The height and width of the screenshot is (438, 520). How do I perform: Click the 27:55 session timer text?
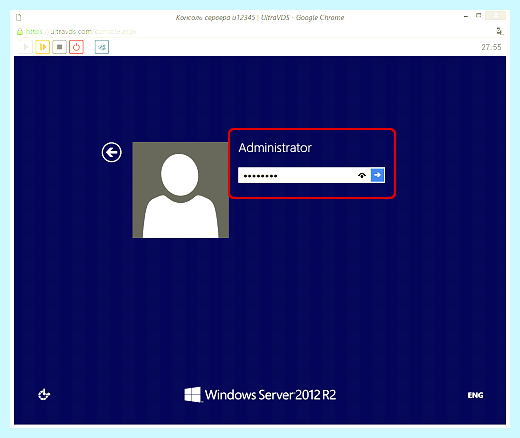click(491, 47)
